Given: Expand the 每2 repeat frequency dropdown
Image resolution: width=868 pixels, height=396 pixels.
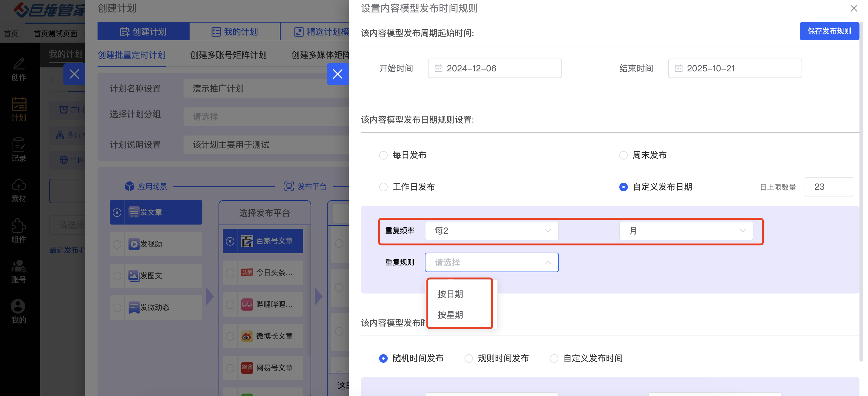Looking at the screenshot, I should pos(491,231).
